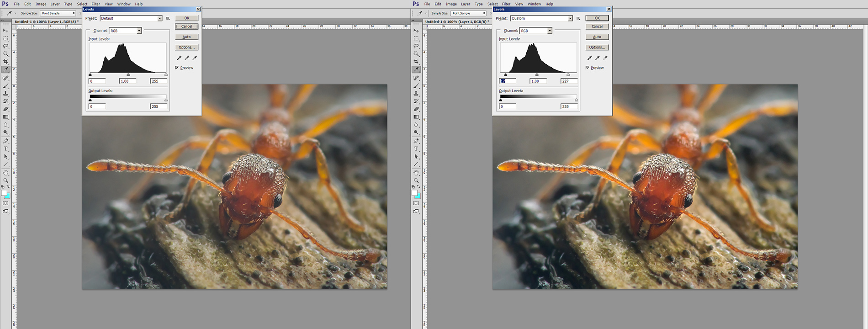Pick the Clone Stamp tool in left window
Screen dimensions: 868x329
click(6, 93)
